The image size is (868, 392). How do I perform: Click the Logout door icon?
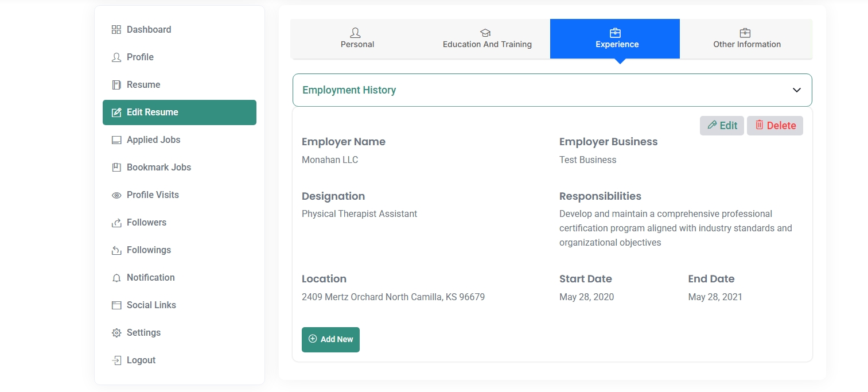click(116, 360)
